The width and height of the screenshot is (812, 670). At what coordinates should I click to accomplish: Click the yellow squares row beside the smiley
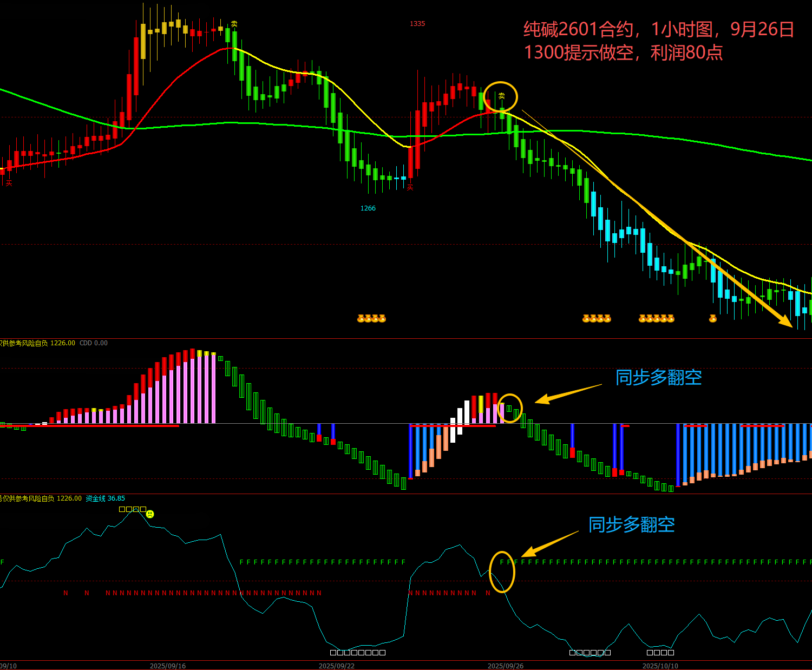(x=133, y=509)
